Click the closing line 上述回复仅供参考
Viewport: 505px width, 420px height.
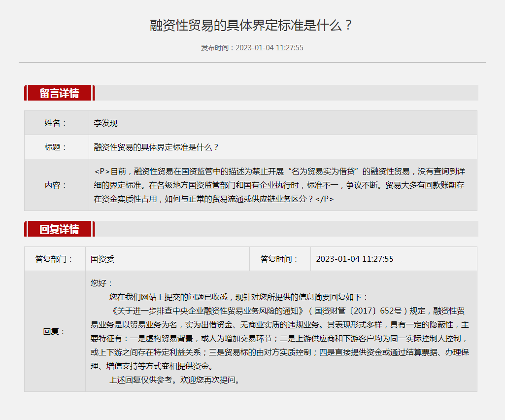click(175, 380)
